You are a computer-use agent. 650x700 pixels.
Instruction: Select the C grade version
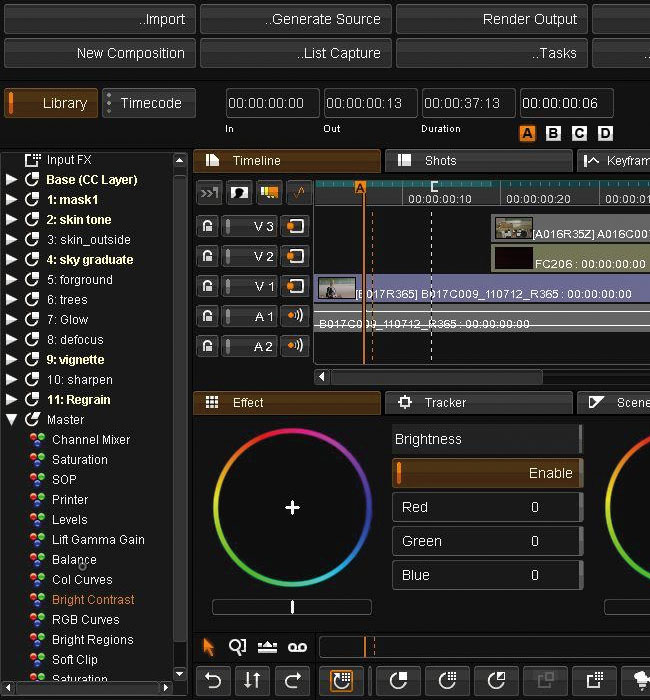click(x=579, y=133)
